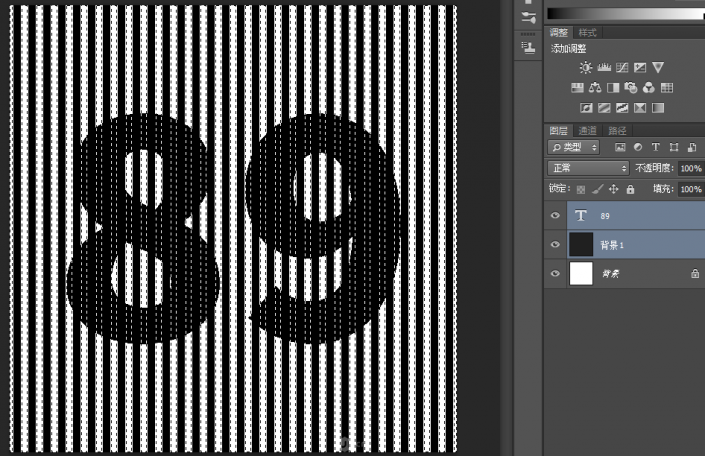Open the 类型 layer filter dropdown
The image size is (705, 456).
pos(574,147)
